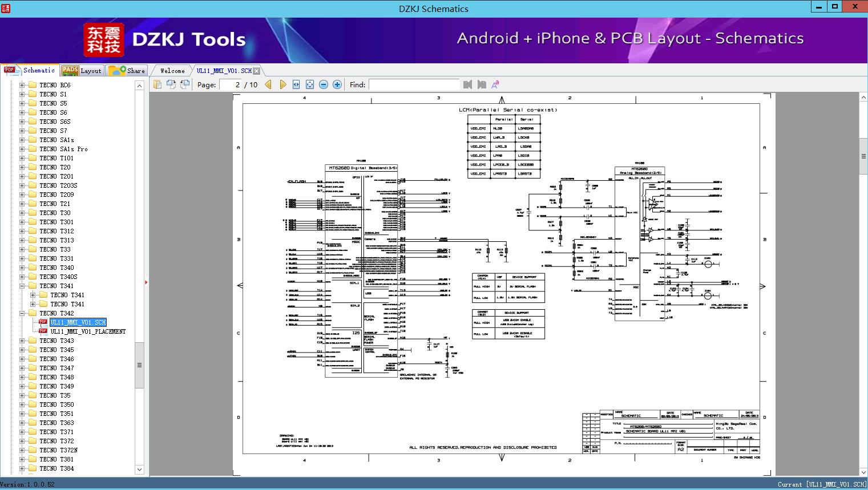Viewport: 868px width, 490px height.
Task: Go to the previous page arrow
Action: (x=269, y=84)
